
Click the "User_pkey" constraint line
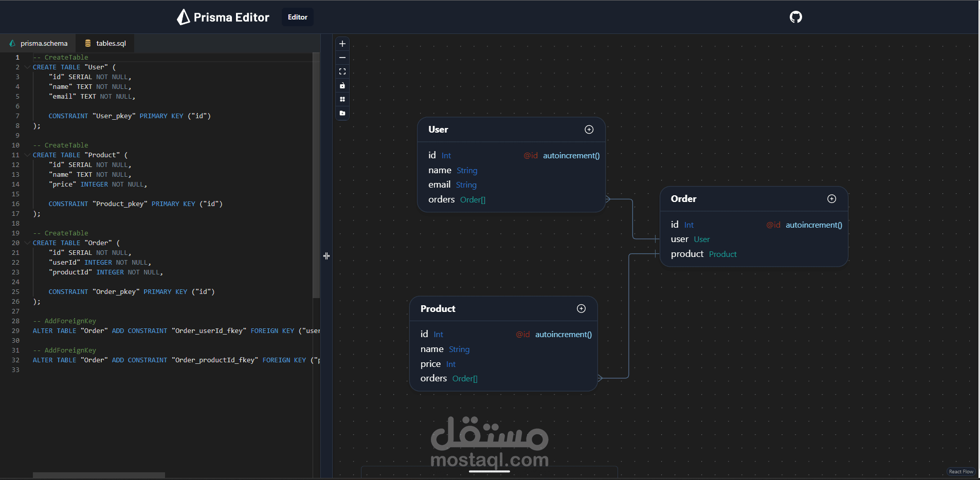click(x=130, y=116)
